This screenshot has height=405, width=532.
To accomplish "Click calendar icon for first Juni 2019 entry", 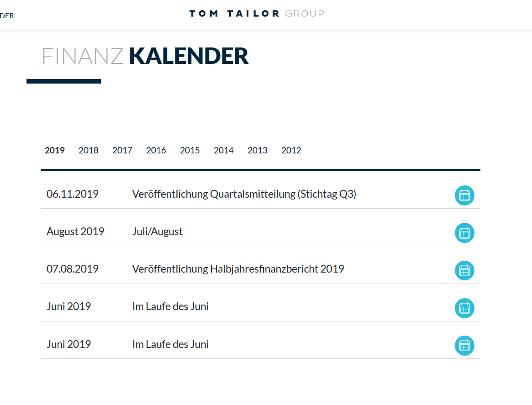I will (464, 308).
